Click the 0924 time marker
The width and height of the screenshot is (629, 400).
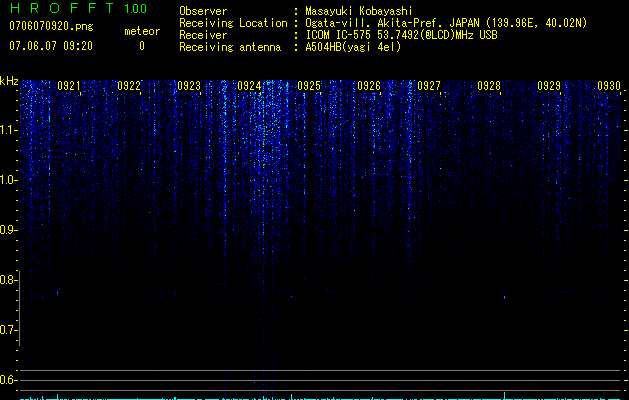[249, 85]
